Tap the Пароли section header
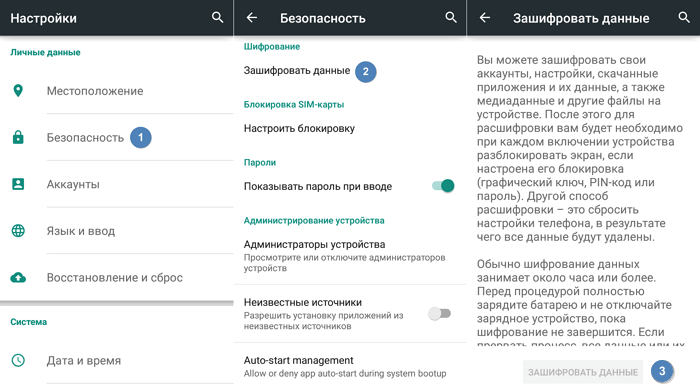This screenshot has height=389, width=700. (260, 163)
